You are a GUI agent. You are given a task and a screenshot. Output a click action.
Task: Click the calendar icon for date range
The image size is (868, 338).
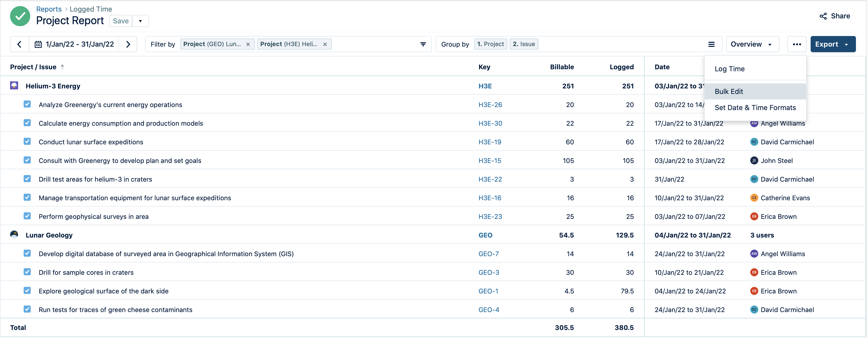coord(38,44)
